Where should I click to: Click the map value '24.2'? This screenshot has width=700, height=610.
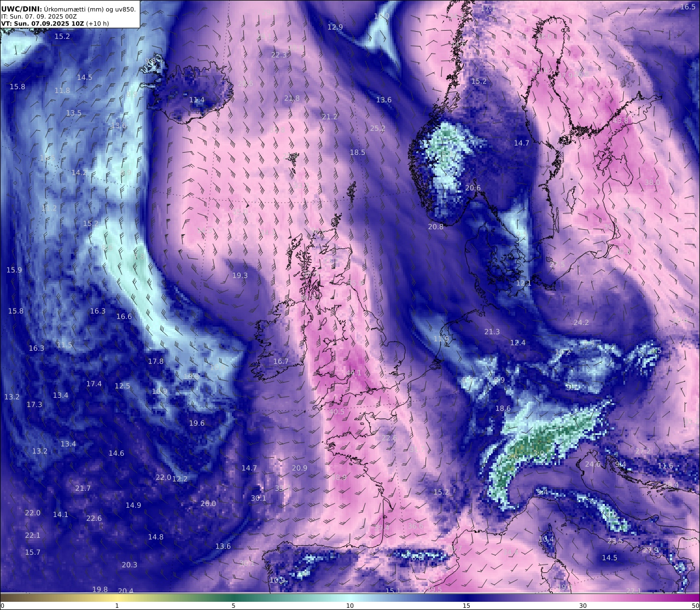tap(581, 322)
